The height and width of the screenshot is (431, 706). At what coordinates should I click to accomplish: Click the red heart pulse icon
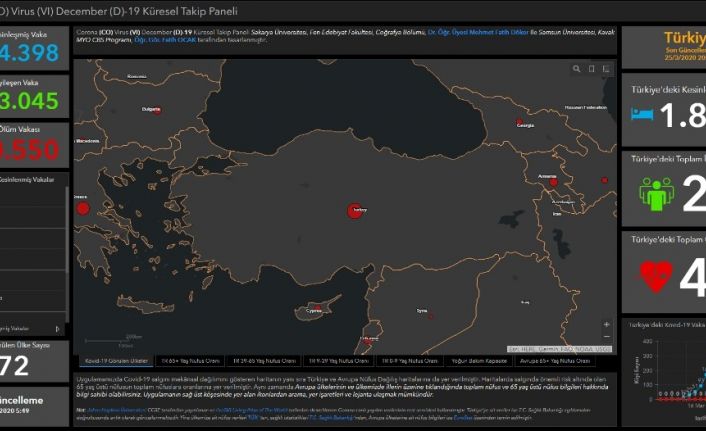[656, 274]
